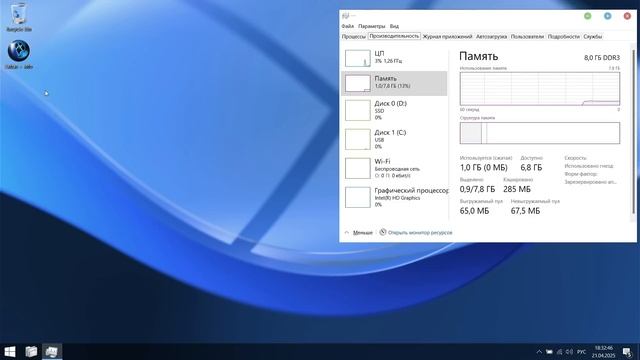Image resolution: width=640 pixels, height=360 pixels.
Task: Select Графический процессор item
Action: (394, 198)
